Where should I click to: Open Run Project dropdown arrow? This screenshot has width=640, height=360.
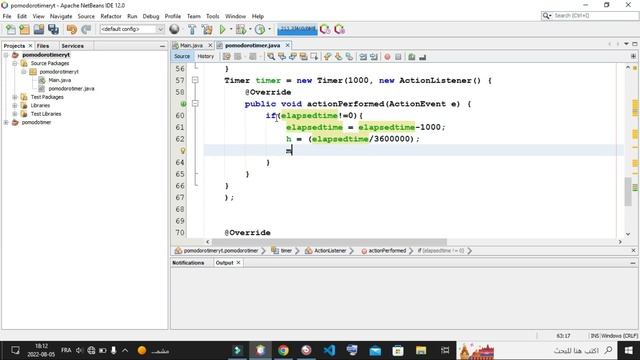(231, 29)
